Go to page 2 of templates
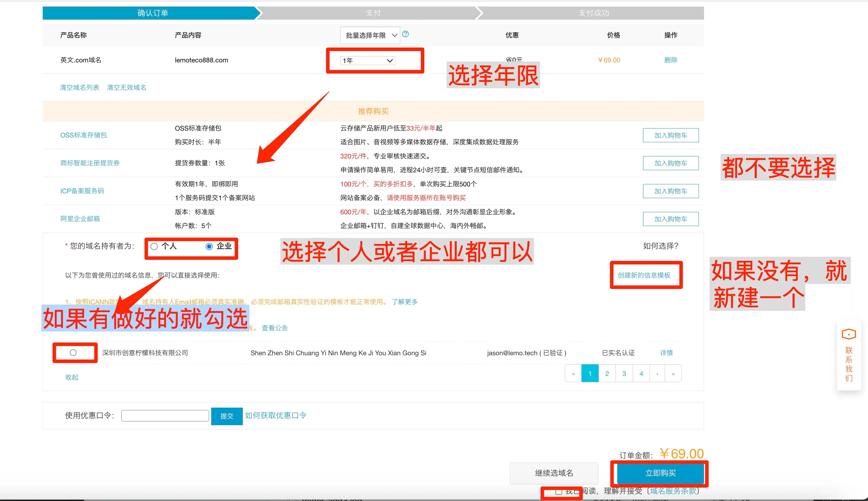Viewport: 868px width, 501px height. click(x=607, y=374)
